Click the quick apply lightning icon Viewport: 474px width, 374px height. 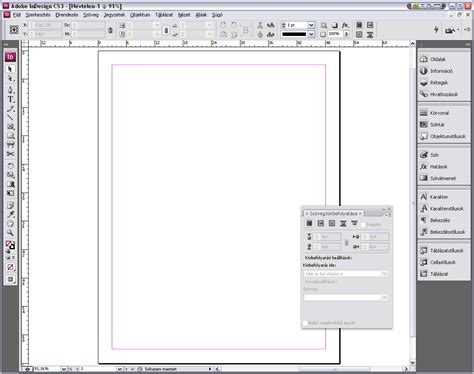tap(436, 30)
